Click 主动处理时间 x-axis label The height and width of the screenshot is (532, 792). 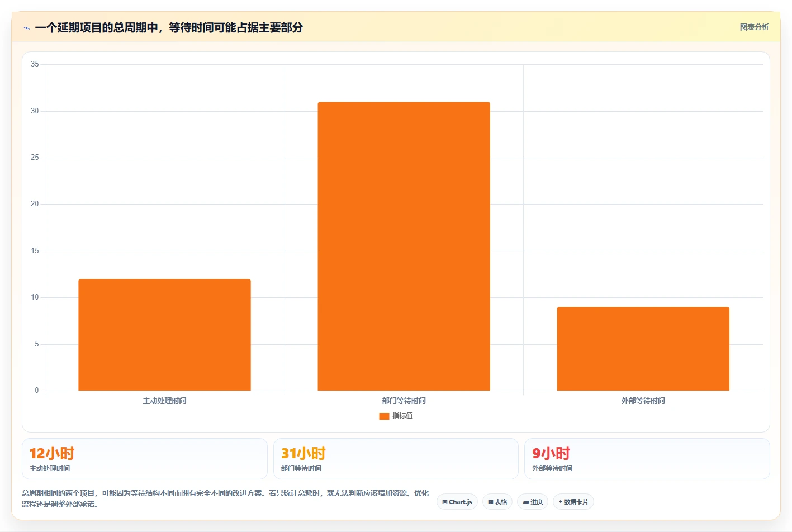click(164, 401)
